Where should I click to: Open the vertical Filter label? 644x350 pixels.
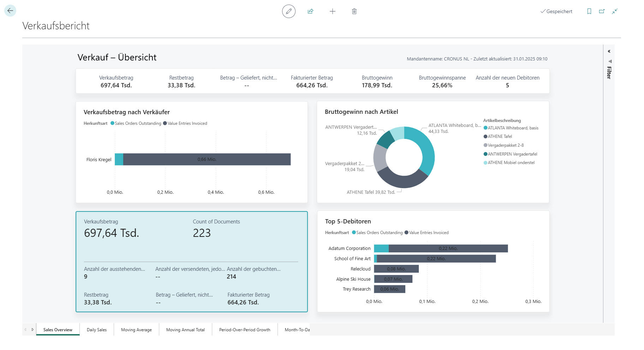[609, 72]
